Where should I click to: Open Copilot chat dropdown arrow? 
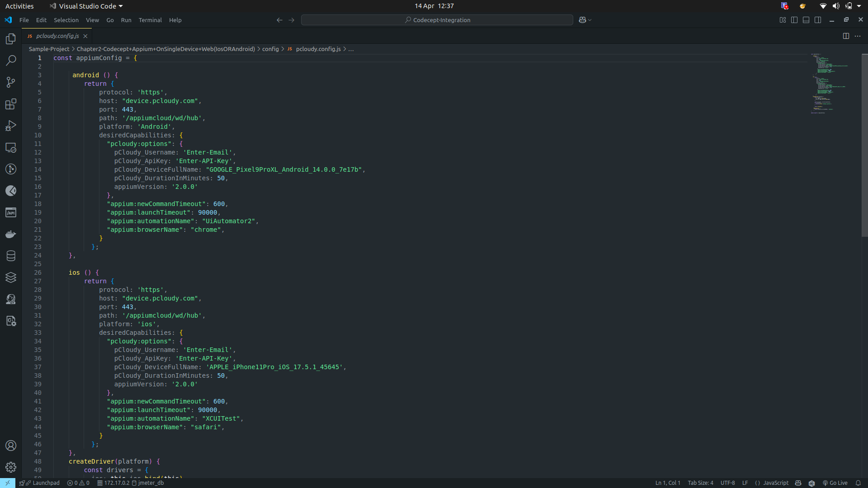click(590, 20)
